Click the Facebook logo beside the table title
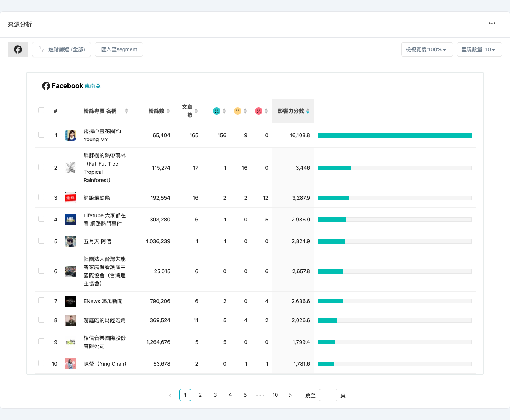Viewport: 510px width, 420px height. (46, 86)
